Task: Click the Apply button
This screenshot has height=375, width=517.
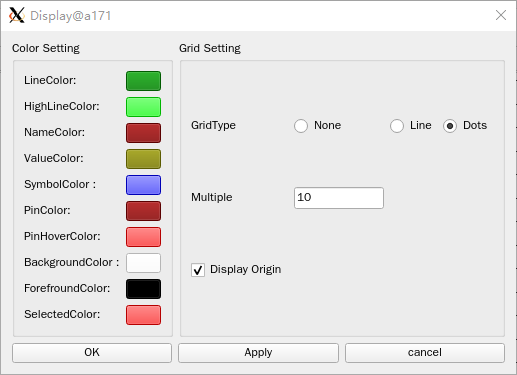Action: click(258, 353)
